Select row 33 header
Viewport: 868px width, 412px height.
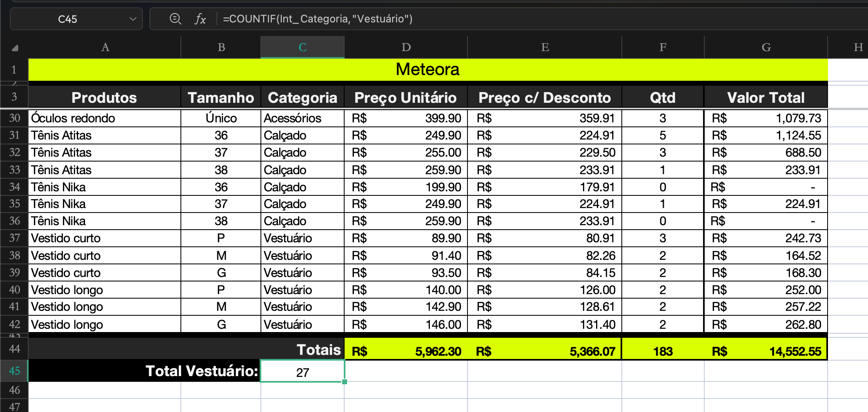tap(14, 170)
